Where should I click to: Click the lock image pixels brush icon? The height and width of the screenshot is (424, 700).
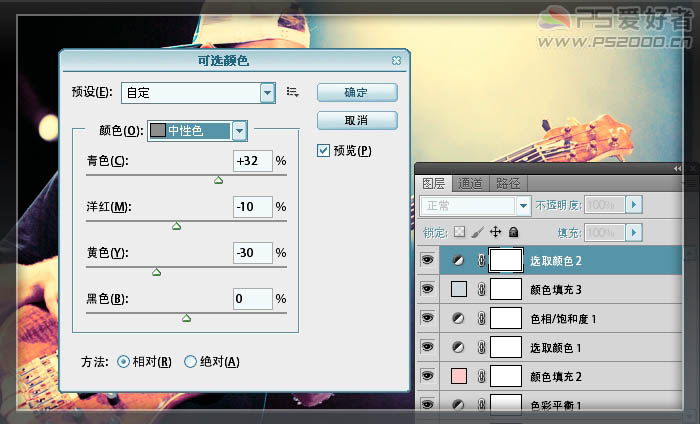pyautogui.click(x=477, y=231)
